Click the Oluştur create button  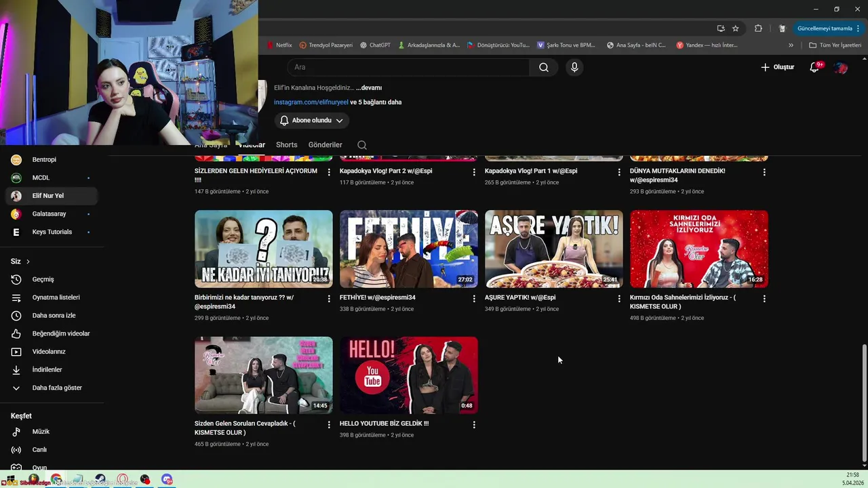click(x=777, y=67)
